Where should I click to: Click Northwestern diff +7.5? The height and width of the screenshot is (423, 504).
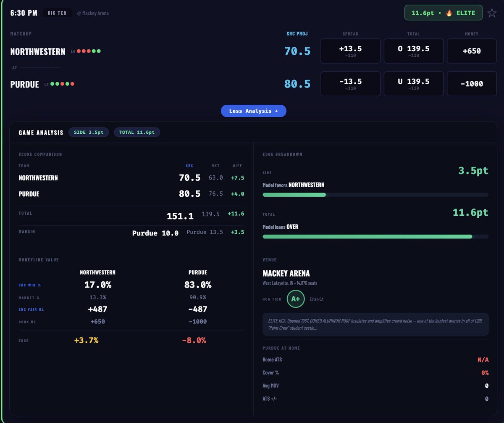(x=237, y=178)
